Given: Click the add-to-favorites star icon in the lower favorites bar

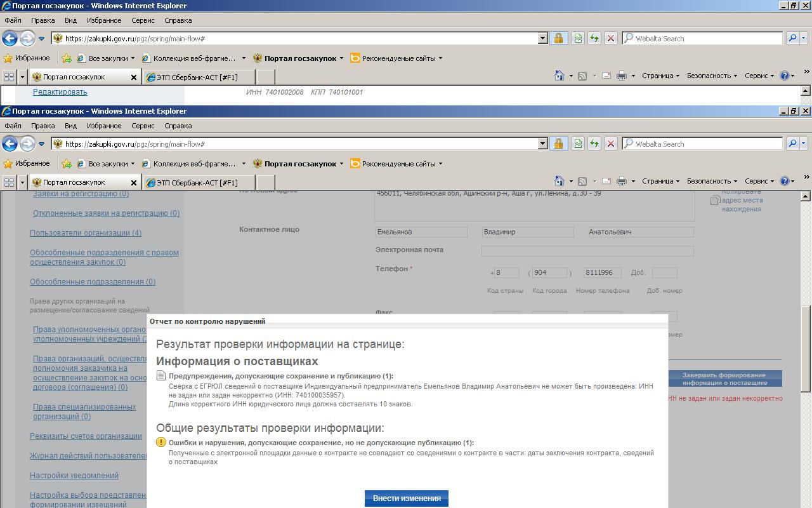Looking at the screenshot, I should coord(67,164).
